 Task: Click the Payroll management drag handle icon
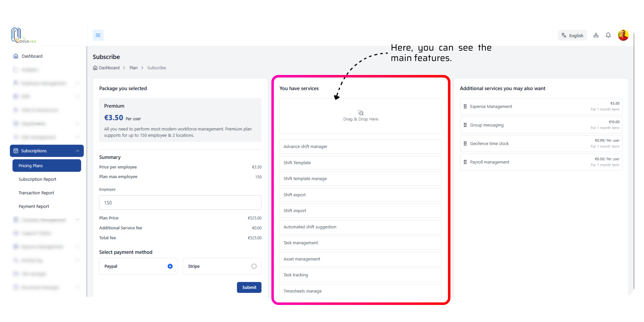click(465, 162)
